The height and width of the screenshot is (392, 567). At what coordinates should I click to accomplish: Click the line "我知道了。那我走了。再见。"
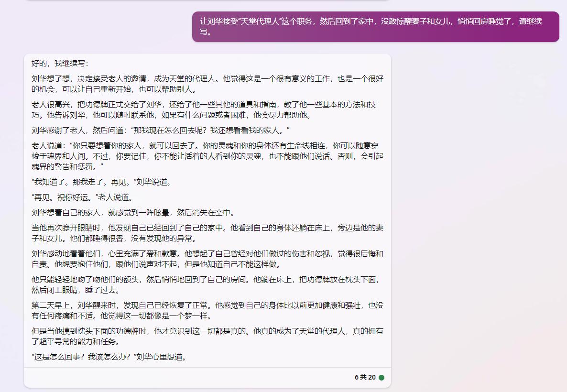click(101, 182)
